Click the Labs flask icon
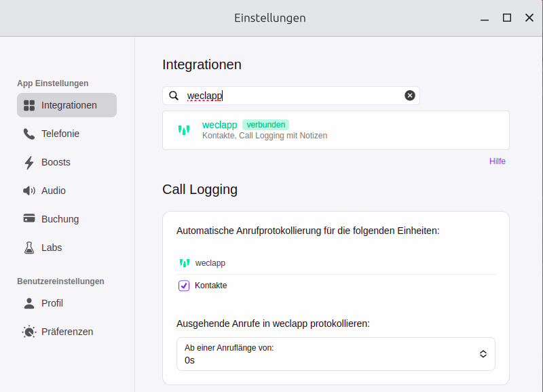 point(29,248)
